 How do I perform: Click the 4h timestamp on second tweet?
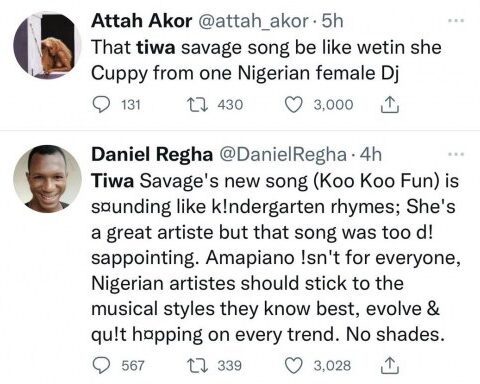pyautogui.click(x=371, y=154)
